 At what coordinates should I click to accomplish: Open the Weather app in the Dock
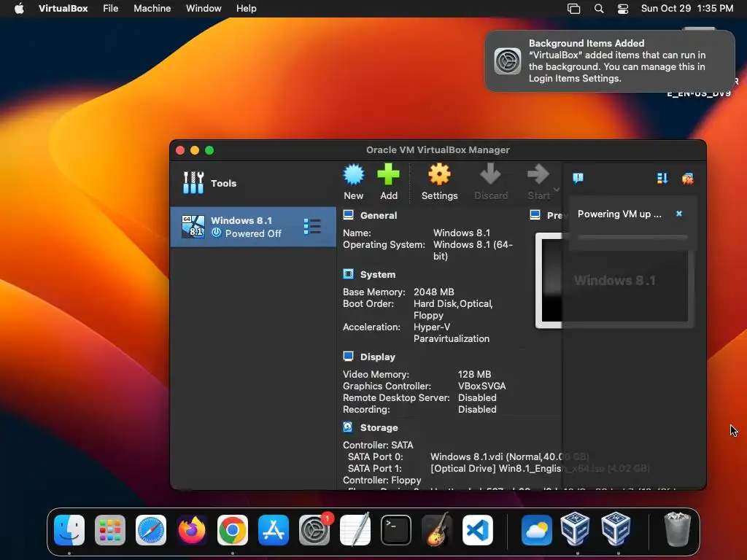click(537, 530)
